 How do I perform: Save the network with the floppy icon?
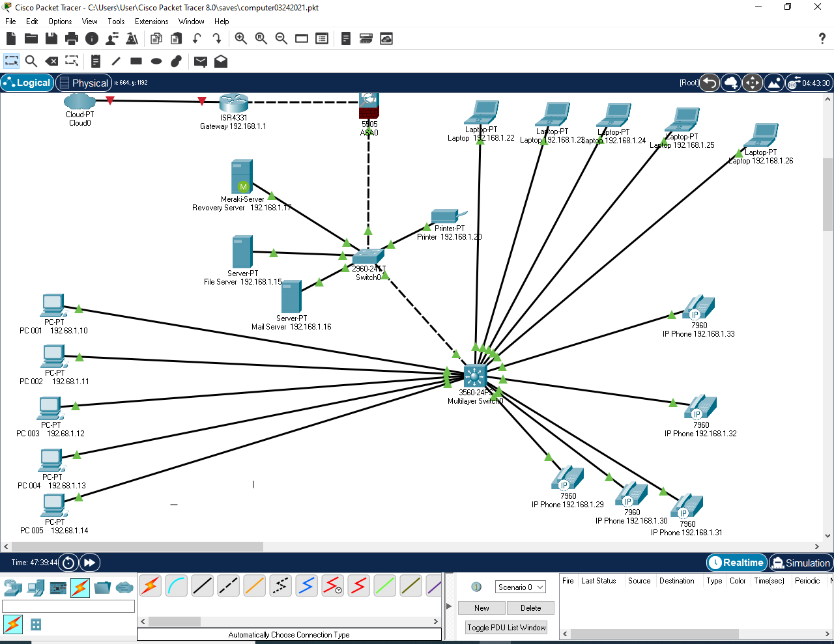point(51,39)
